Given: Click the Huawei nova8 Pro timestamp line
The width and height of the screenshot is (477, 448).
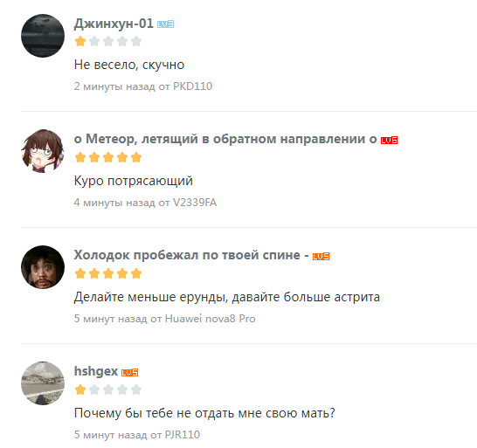Looking at the screenshot, I should (164, 319).
